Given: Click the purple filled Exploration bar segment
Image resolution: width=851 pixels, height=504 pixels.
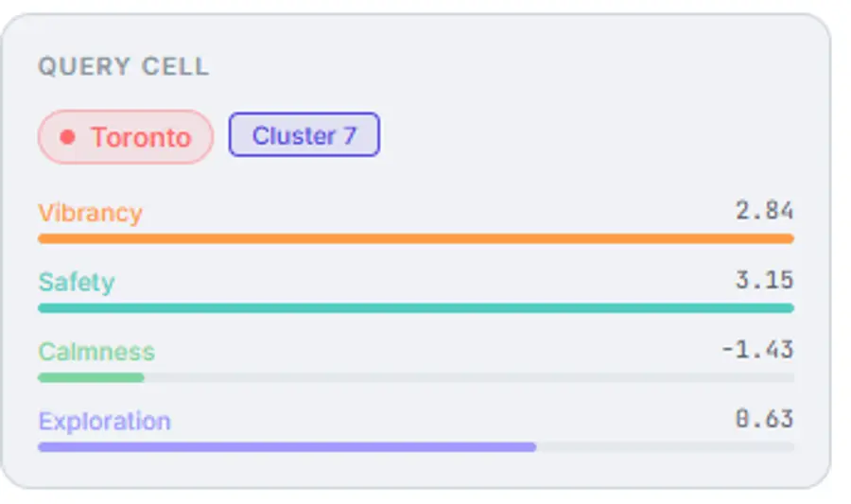Looking at the screenshot, I should 284,447.
